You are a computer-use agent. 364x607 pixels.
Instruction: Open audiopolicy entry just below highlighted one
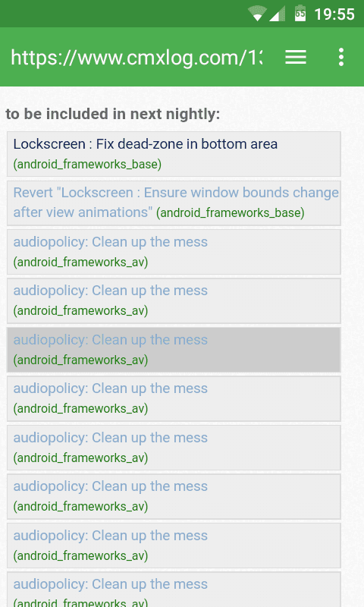coord(174,399)
